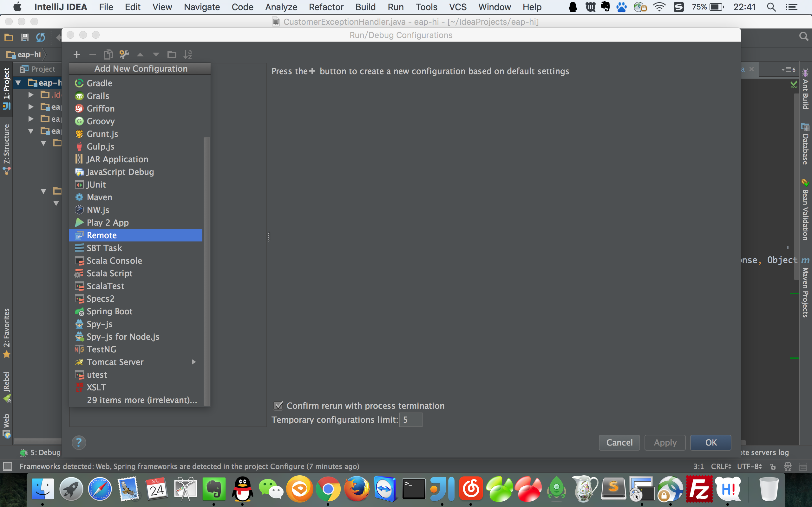The image size is (812, 507).
Task: Click the plus icon to add configuration
Action: (76, 54)
